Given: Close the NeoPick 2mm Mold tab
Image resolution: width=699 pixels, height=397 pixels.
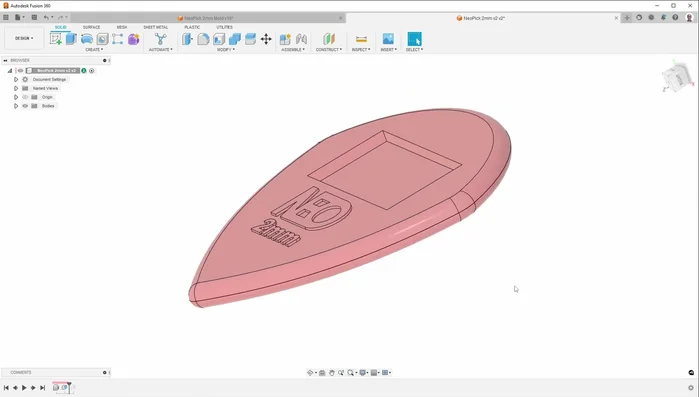Looking at the screenshot, I should [x=341, y=18].
